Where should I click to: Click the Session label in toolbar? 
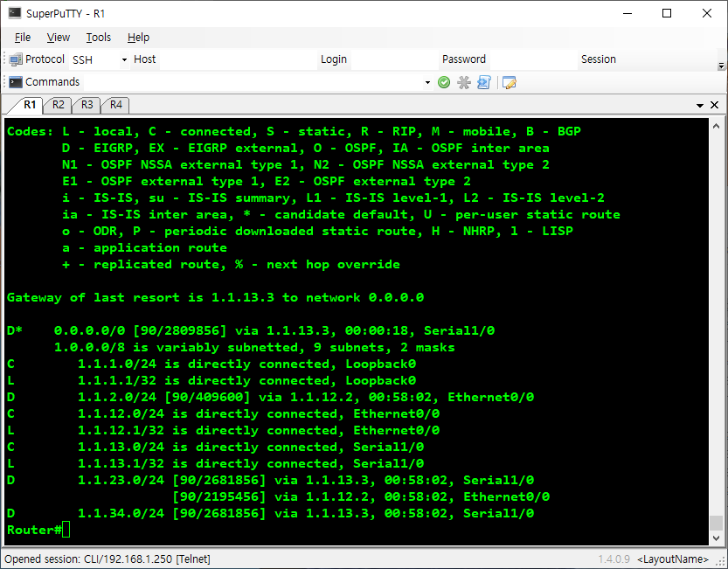[x=599, y=59]
